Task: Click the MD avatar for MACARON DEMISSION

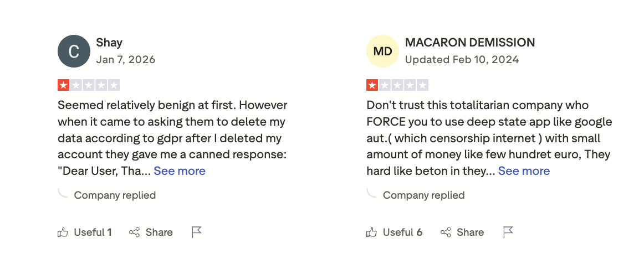Action: (x=382, y=51)
